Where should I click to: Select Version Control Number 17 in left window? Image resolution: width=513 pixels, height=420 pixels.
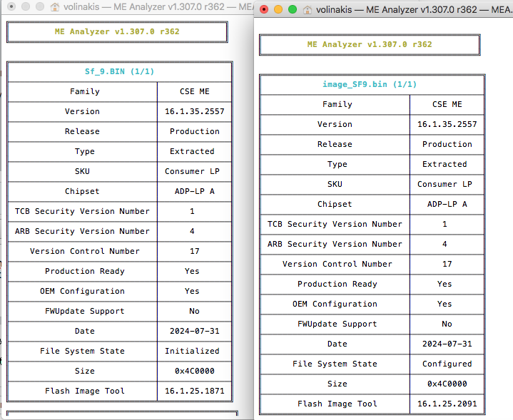[x=195, y=251]
